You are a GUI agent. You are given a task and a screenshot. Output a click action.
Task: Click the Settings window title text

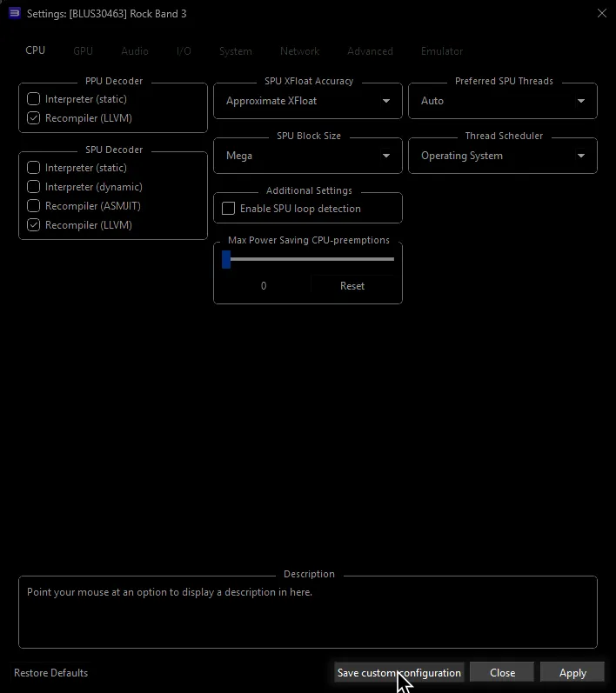click(x=106, y=14)
